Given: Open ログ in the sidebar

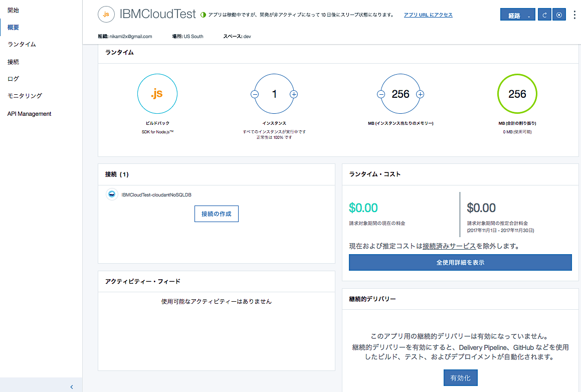Looking at the screenshot, I should [x=14, y=79].
